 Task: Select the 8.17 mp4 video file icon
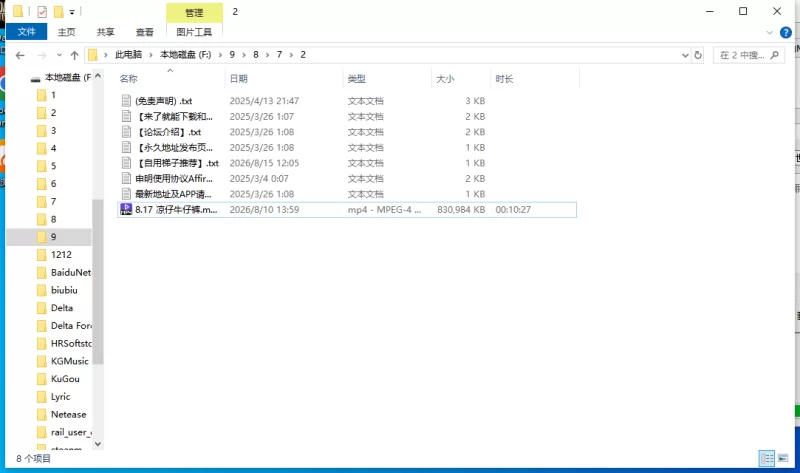[x=126, y=209]
